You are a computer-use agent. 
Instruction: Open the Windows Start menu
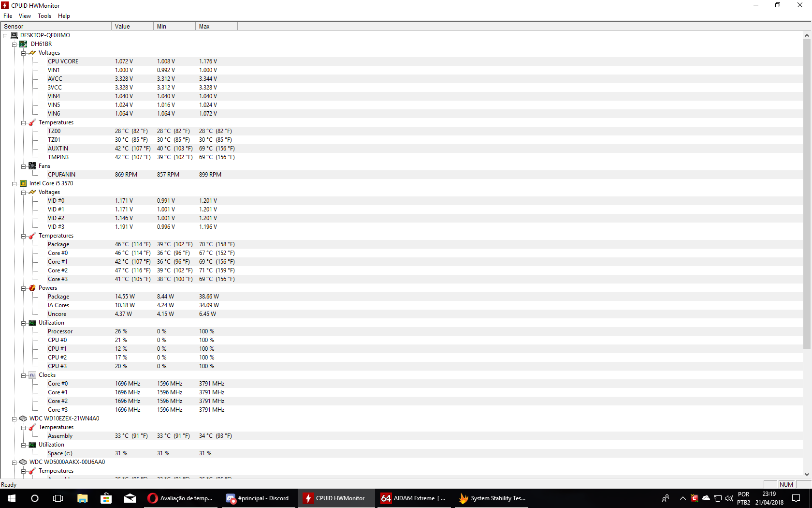pyautogui.click(x=12, y=498)
